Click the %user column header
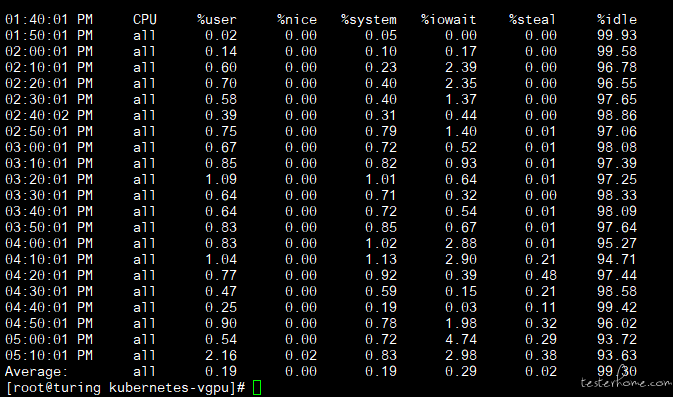The width and height of the screenshot is (673, 397). pyautogui.click(x=217, y=20)
